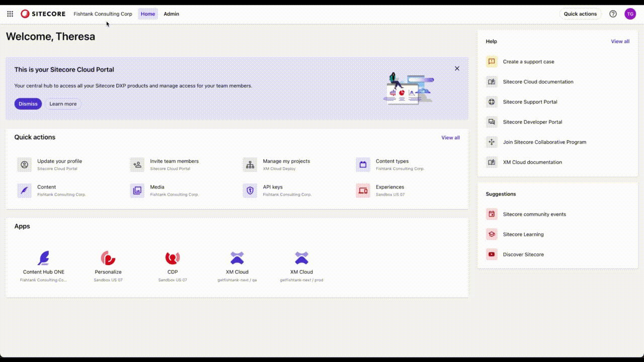Open the app launcher grid menu
This screenshot has height=362, width=644.
click(x=10, y=14)
